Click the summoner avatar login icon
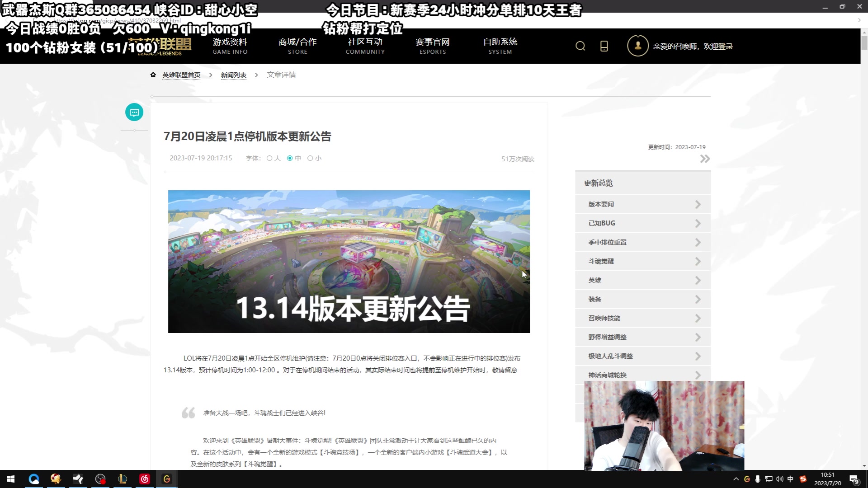Viewport: 868px width, 488px height. click(638, 46)
